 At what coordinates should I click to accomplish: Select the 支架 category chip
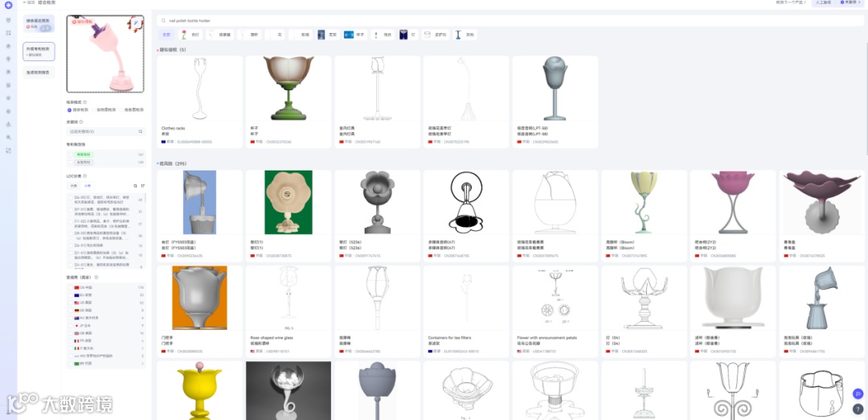click(x=328, y=35)
